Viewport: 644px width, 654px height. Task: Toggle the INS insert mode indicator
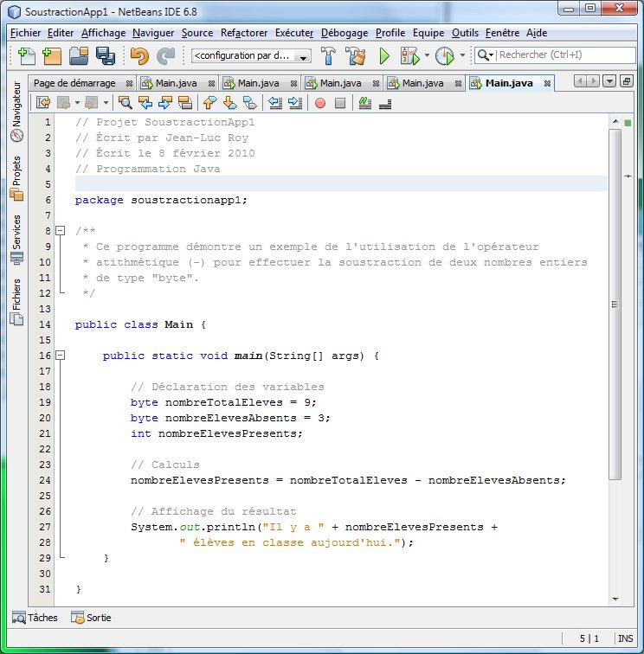pos(625,638)
